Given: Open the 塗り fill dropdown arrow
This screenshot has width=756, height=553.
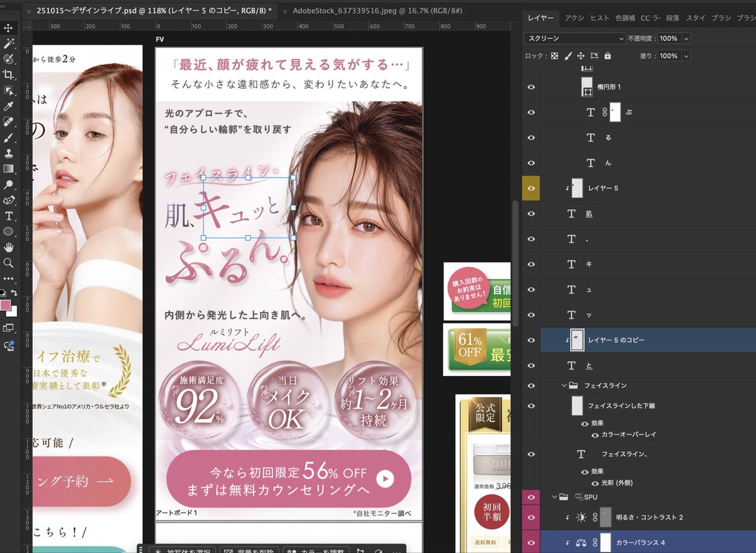Looking at the screenshot, I should pyautogui.click(x=686, y=56).
